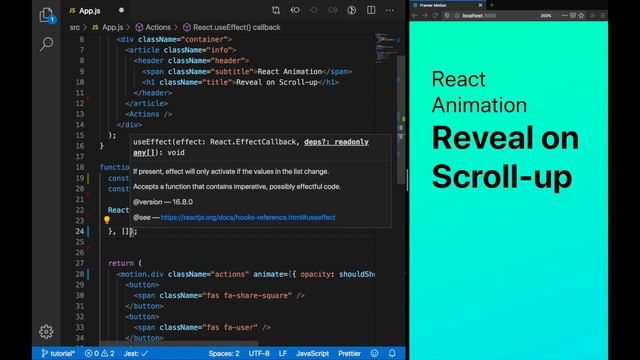Open errors and warnings count in status bar
Viewport: 640px width, 360px height.
(x=100, y=353)
